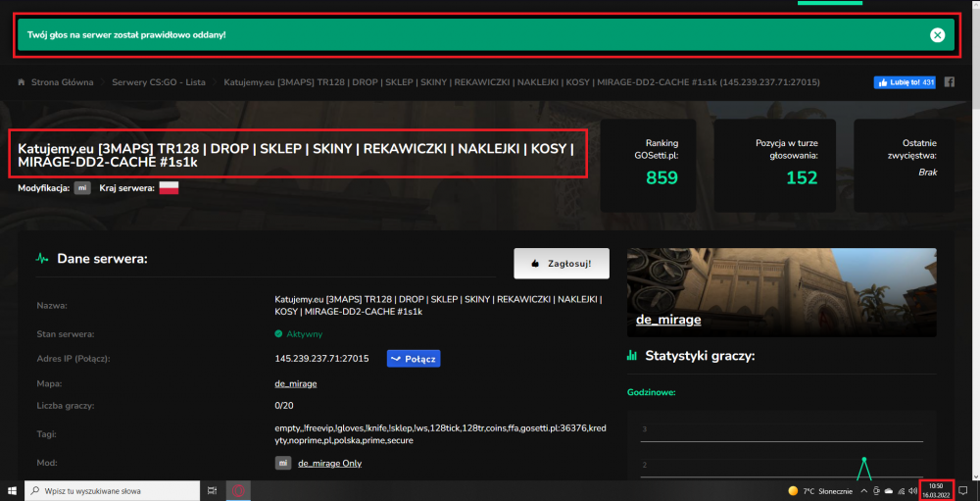Viewport: 980px width, 501px height.
Task: Click the Lubię to! Facebook like button
Action: point(905,82)
